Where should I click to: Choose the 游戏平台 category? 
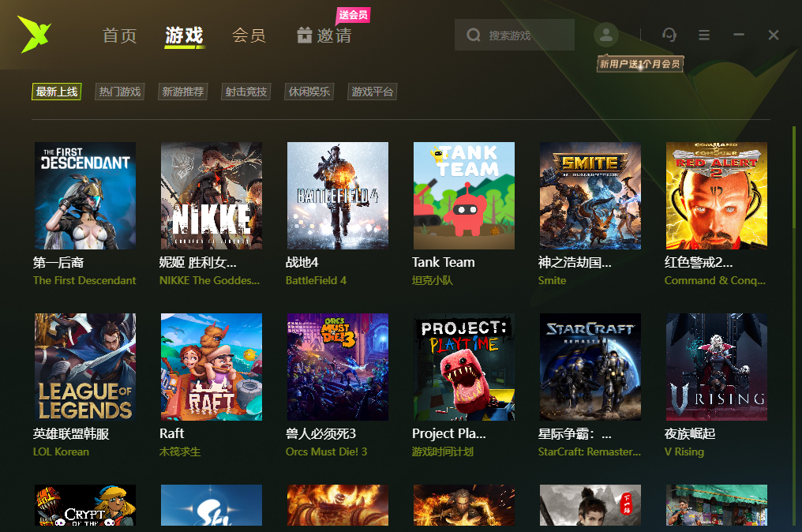point(371,92)
